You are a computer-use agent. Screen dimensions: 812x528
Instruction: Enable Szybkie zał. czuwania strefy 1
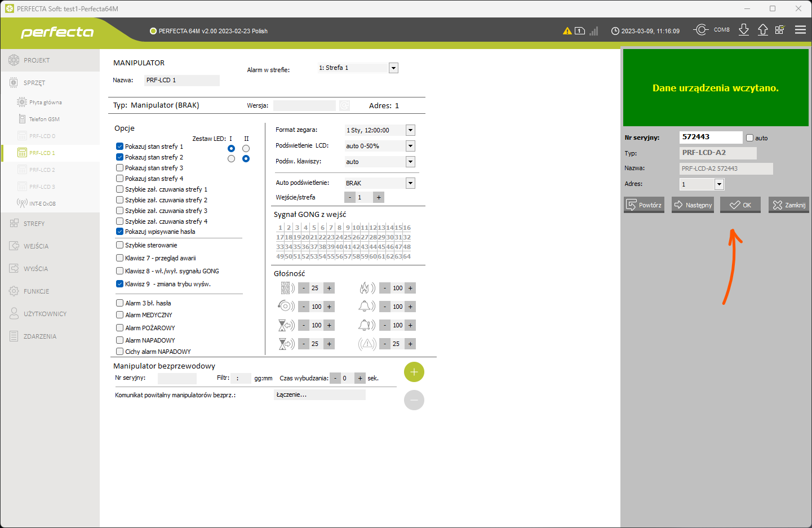pyautogui.click(x=119, y=189)
